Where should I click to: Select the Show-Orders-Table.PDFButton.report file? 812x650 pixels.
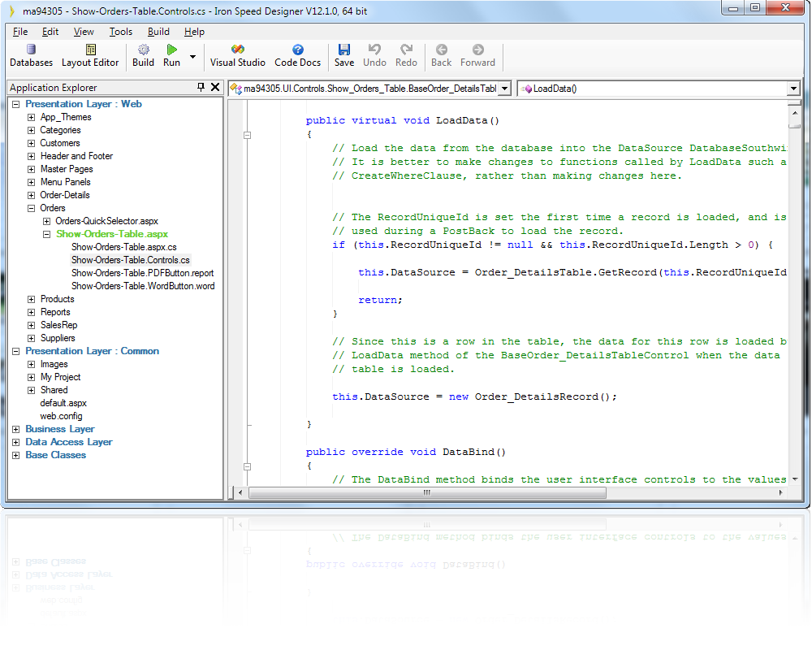(144, 273)
